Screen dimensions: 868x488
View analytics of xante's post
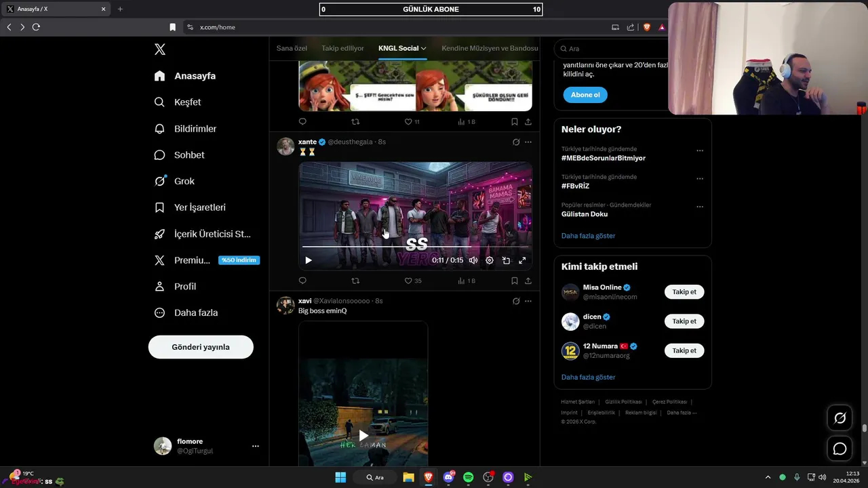click(467, 281)
